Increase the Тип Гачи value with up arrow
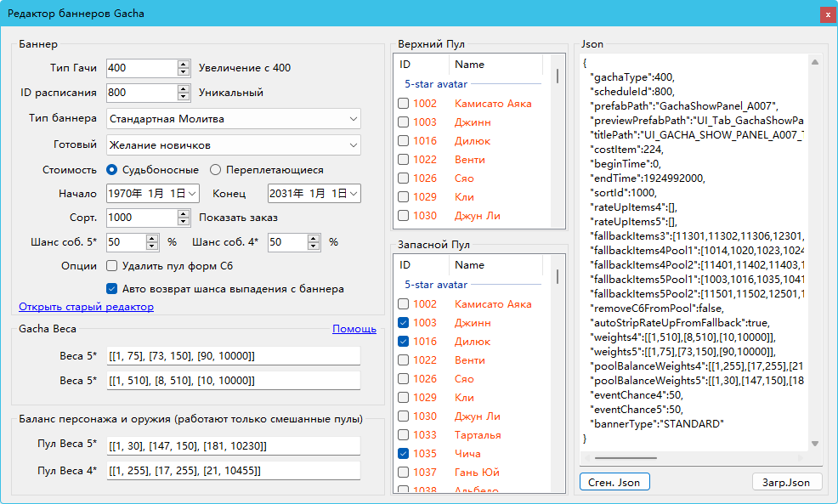The height and width of the screenshot is (504, 838). 184,64
